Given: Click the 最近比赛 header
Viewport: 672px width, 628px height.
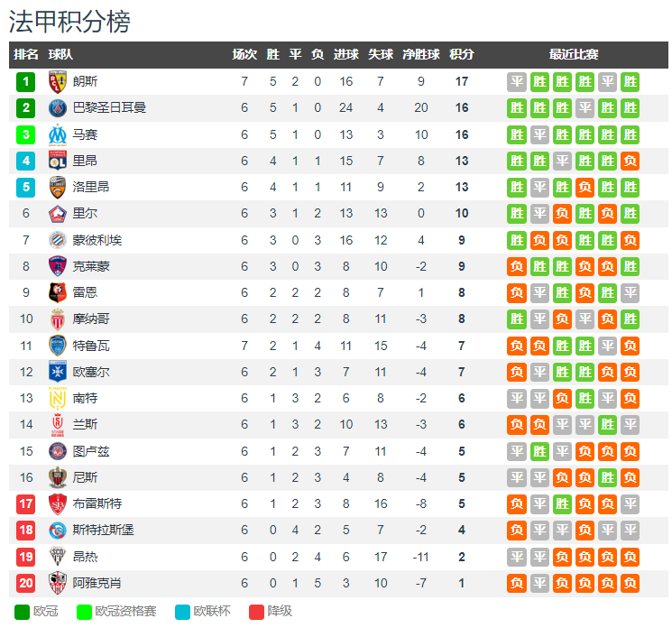Looking at the screenshot, I should 574,54.
